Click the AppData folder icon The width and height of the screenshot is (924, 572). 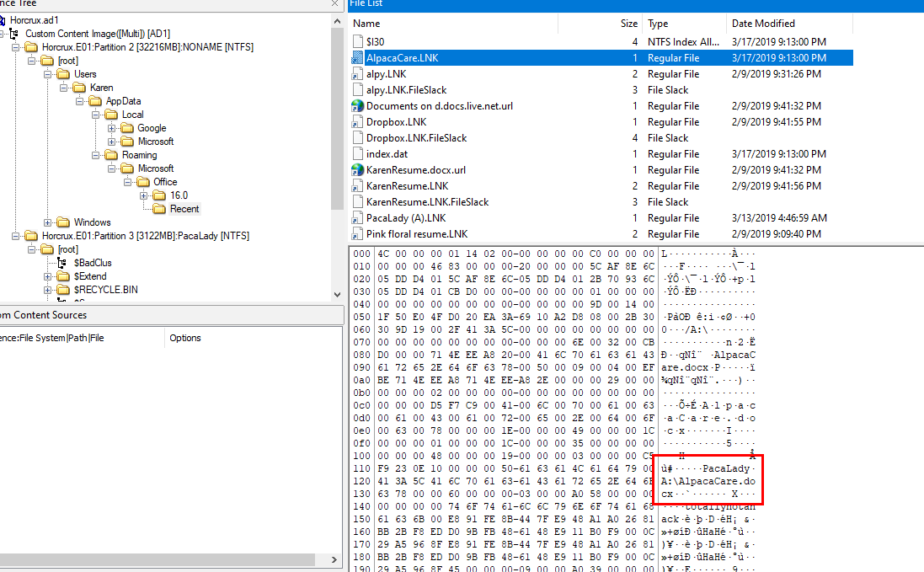click(x=95, y=101)
